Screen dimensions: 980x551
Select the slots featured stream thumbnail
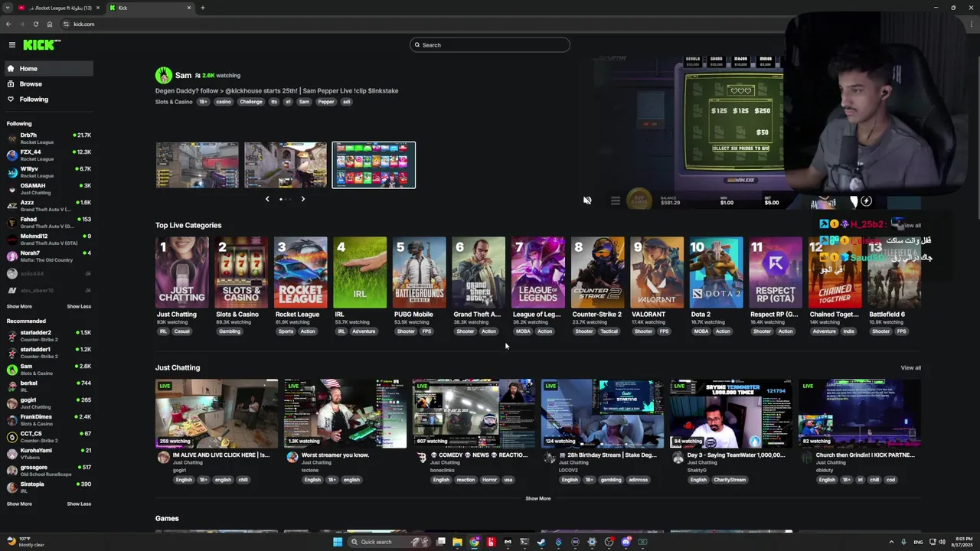pyautogui.click(x=374, y=165)
